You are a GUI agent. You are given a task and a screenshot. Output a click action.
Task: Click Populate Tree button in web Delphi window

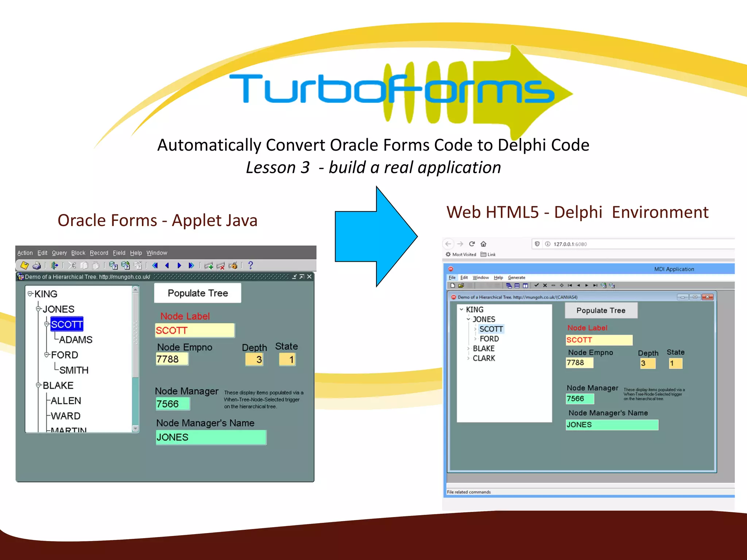601,310
